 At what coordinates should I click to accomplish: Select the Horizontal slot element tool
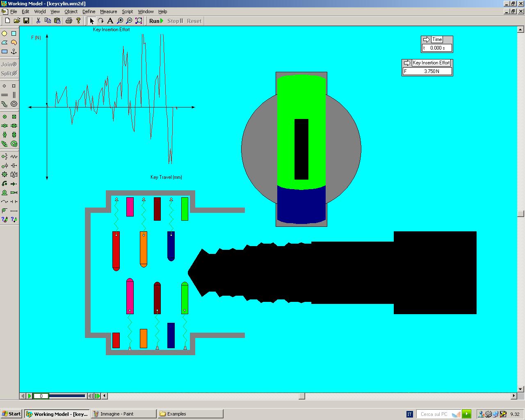click(5, 95)
